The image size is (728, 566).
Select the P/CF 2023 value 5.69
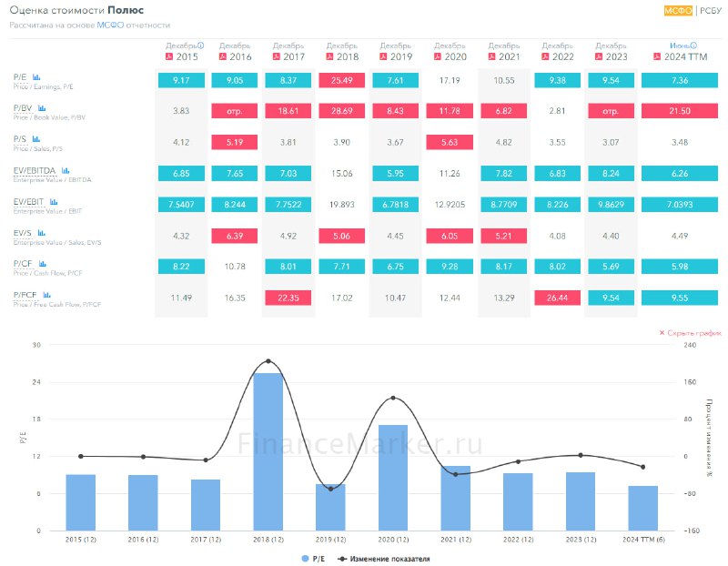[x=611, y=267]
